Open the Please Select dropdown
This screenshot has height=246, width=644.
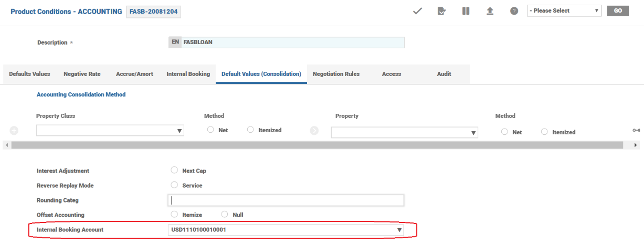pos(564,11)
